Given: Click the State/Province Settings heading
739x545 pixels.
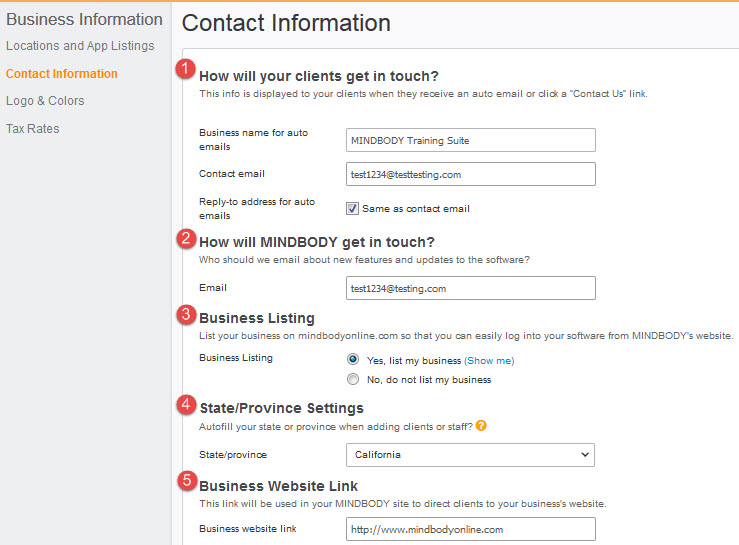Looking at the screenshot, I should (x=281, y=408).
